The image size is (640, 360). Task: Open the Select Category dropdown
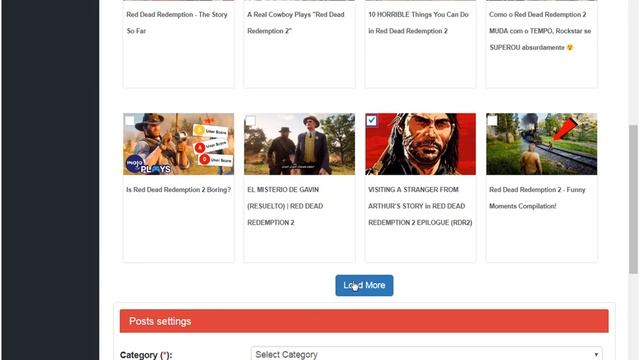427,354
